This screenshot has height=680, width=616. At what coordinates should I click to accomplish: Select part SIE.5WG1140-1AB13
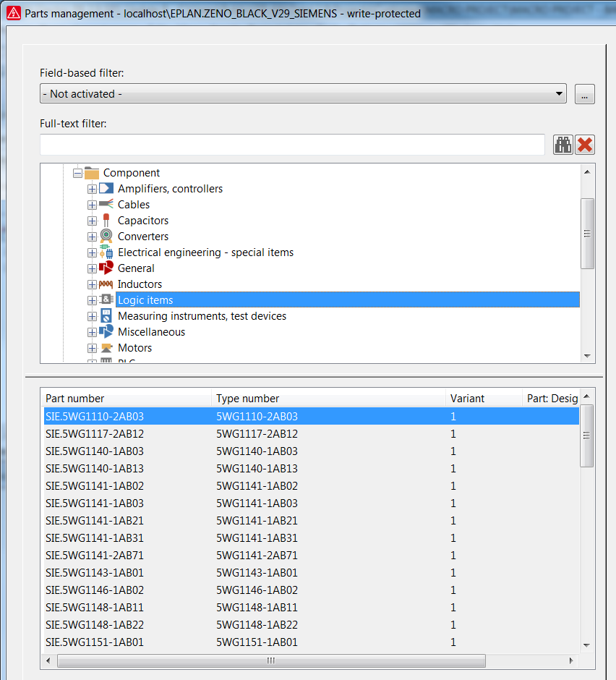95,468
